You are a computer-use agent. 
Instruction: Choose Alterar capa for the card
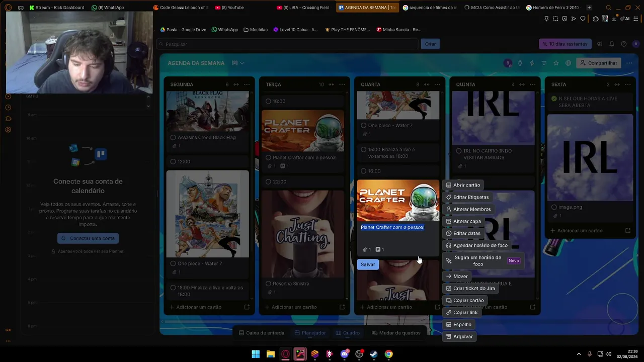463,221
